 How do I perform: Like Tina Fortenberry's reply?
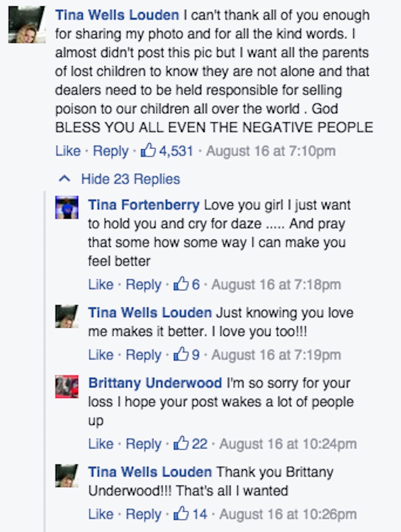point(101,285)
